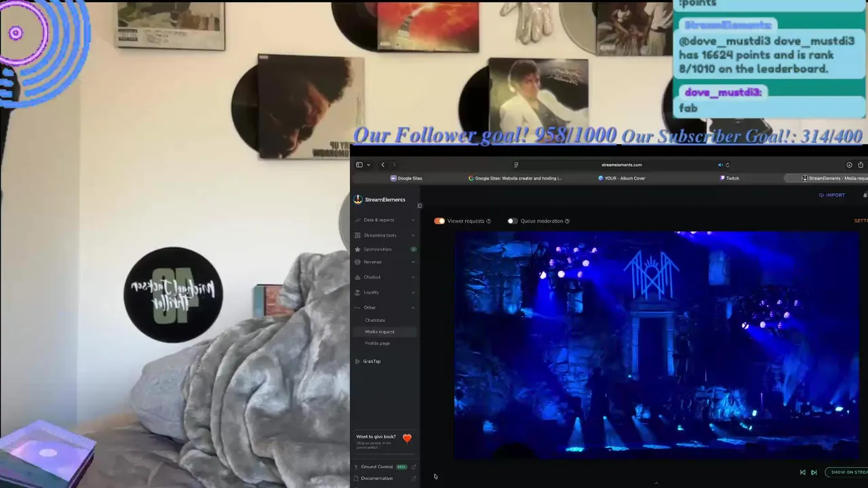The height and width of the screenshot is (488, 868).
Task: Expand the Data & reports chevron
Action: click(413, 220)
